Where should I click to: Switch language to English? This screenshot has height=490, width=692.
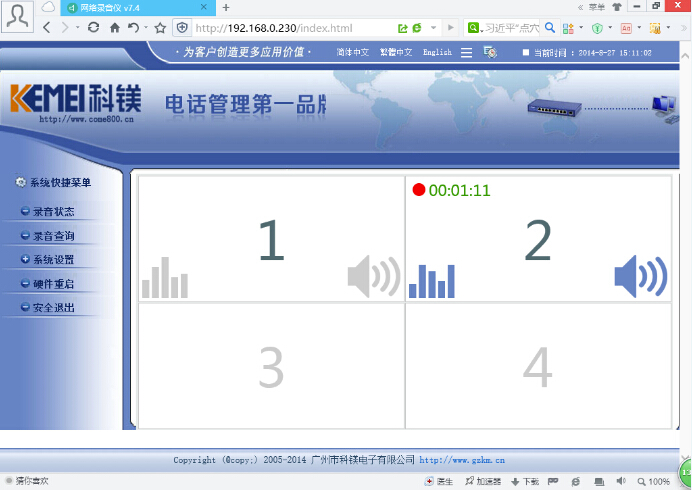click(x=437, y=52)
